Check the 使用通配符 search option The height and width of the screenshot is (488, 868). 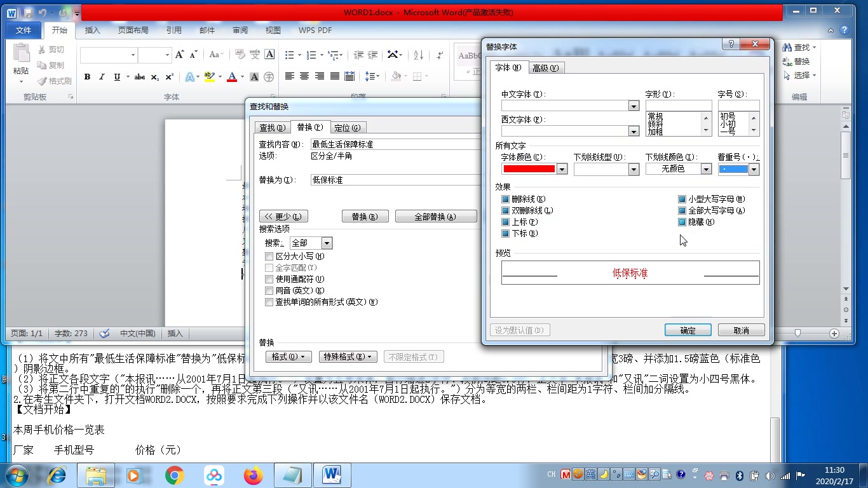point(269,279)
